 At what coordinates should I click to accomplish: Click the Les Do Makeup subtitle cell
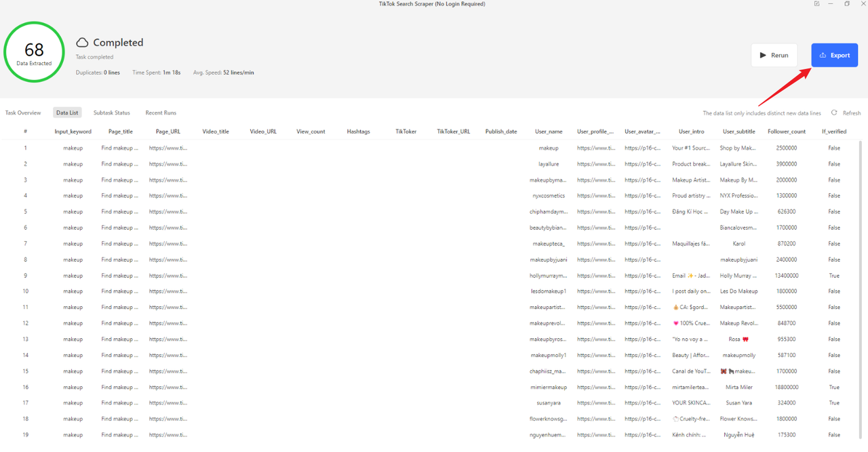(x=739, y=291)
